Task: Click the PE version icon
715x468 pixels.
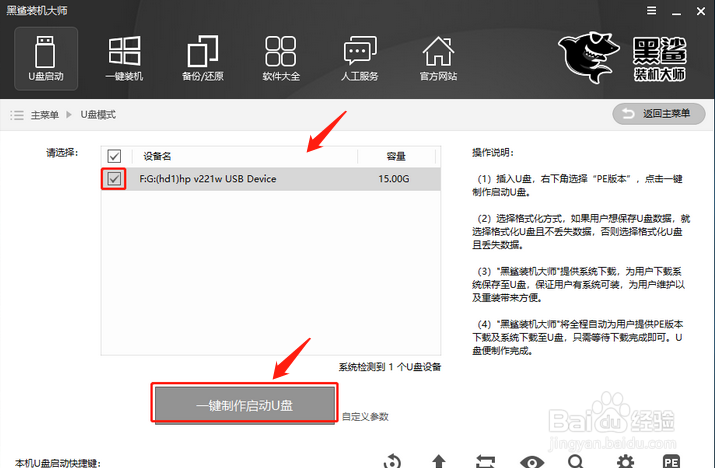Action: pos(671,461)
